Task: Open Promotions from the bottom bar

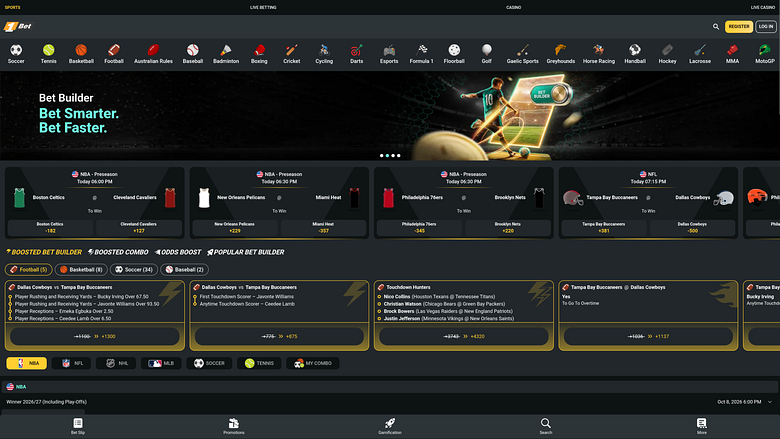Action: (234, 426)
